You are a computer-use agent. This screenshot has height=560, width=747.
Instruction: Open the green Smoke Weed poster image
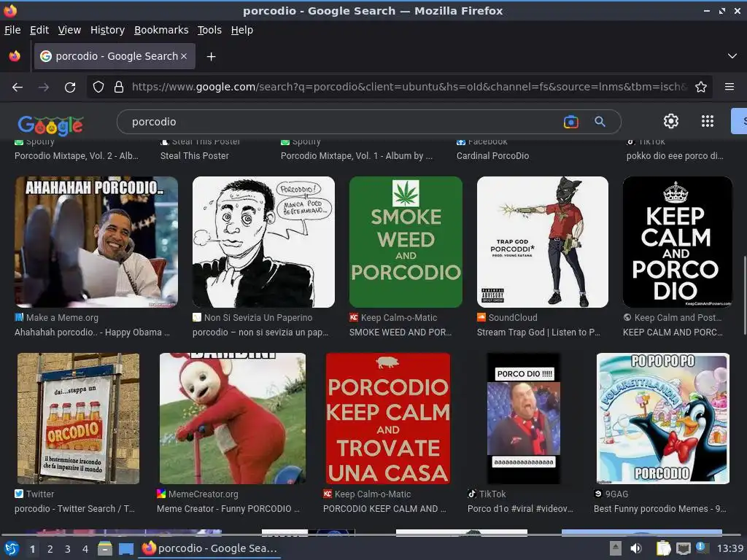[x=406, y=242]
